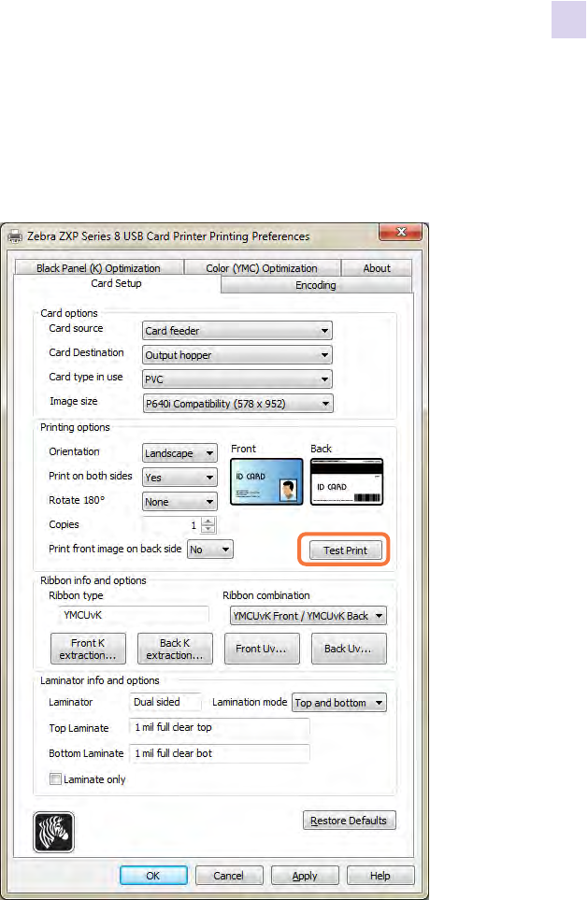Enable the Laminate only checkbox

56,779
